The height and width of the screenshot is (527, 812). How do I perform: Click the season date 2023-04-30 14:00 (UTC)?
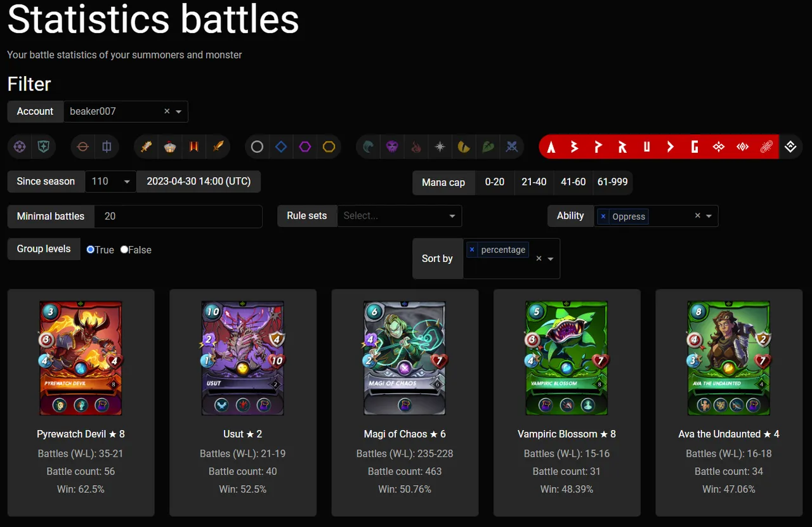point(199,181)
